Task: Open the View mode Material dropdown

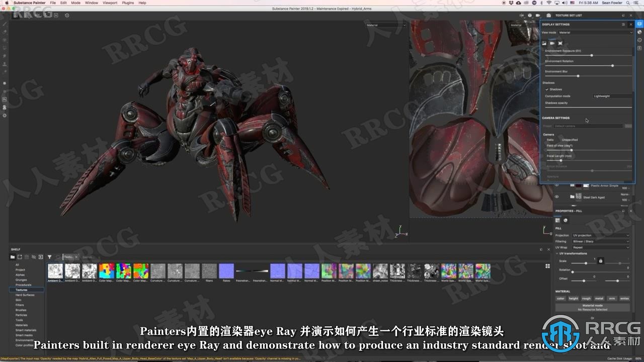Action: coord(596,32)
